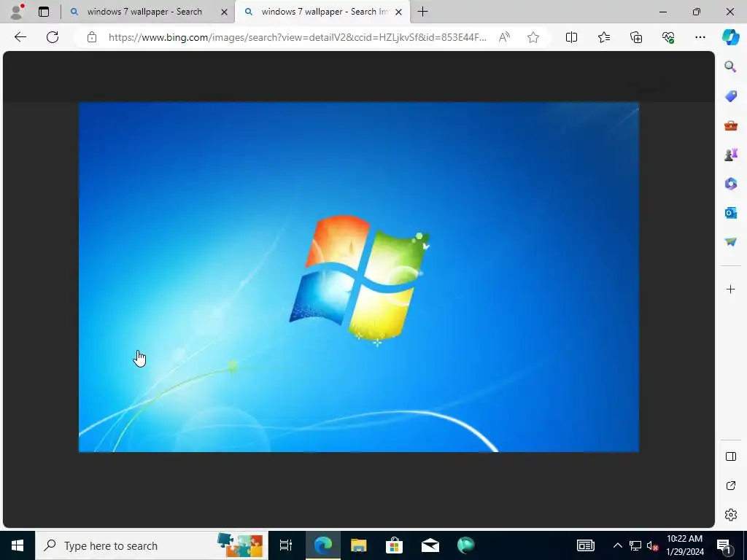This screenshot has width=747, height=560.
Task: Go back to the previous page
Action: 20,37
